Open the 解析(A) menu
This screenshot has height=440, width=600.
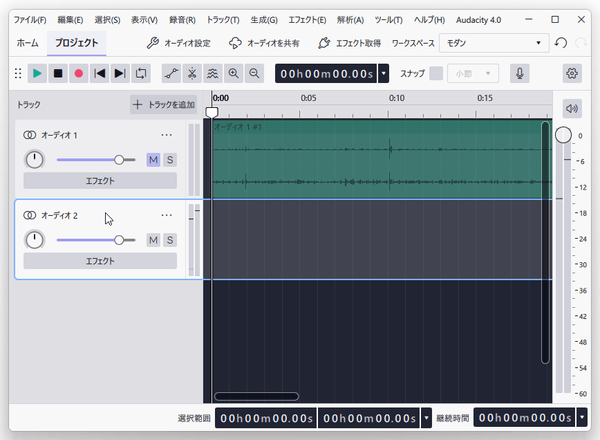click(x=350, y=20)
